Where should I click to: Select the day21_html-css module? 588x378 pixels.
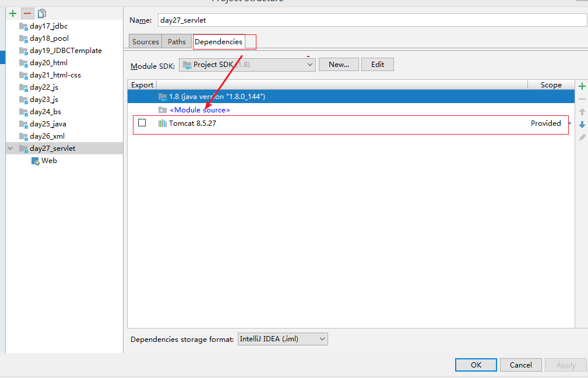click(x=55, y=75)
